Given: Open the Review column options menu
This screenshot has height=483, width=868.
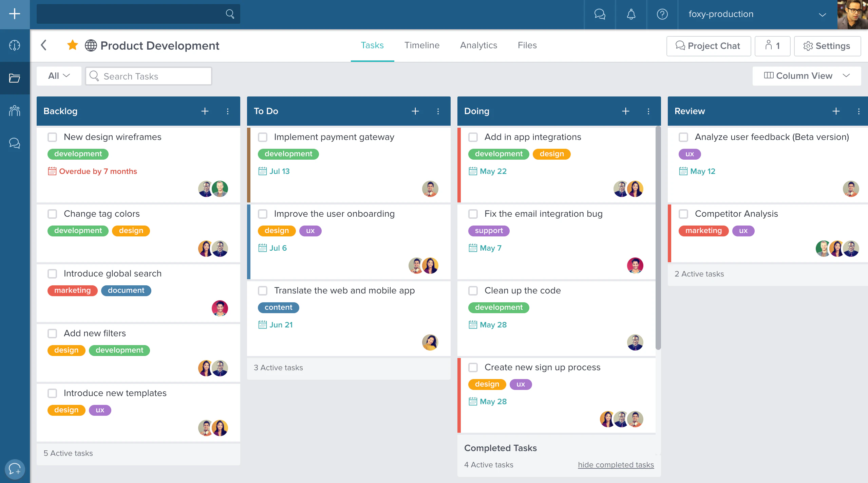Looking at the screenshot, I should tap(859, 111).
